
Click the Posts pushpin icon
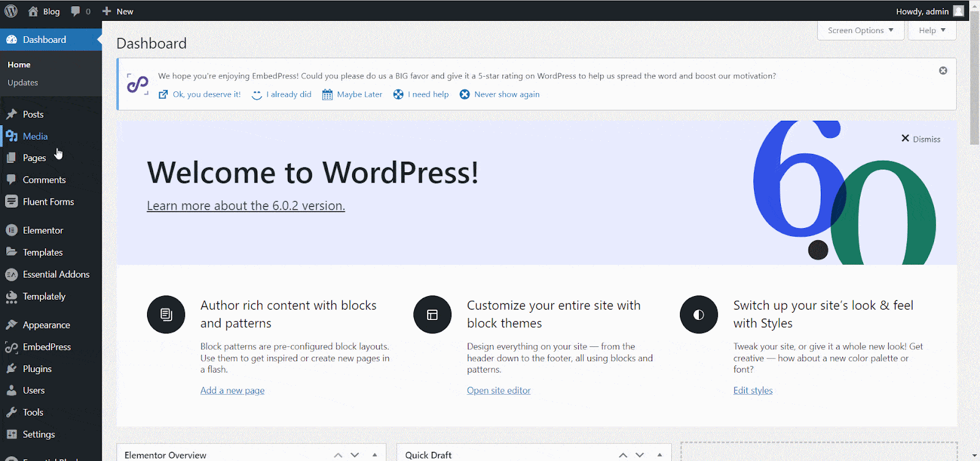[x=12, y=115]
